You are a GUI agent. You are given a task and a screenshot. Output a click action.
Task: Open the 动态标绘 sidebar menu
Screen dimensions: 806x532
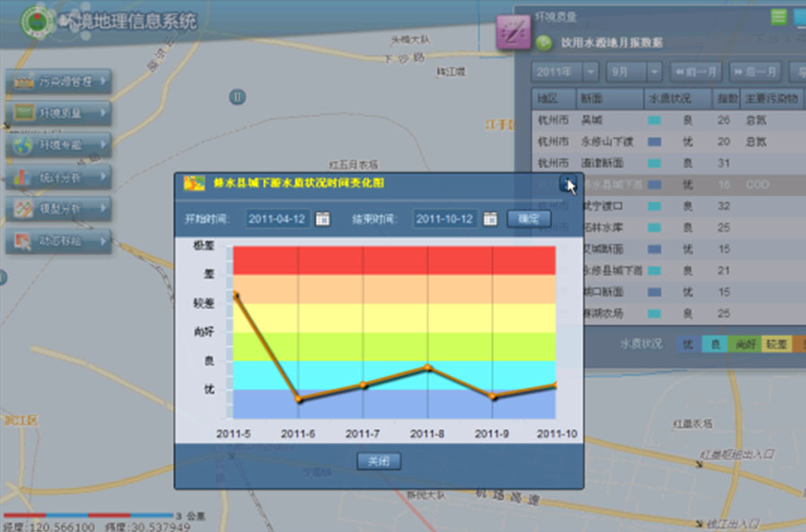point(58,241)
